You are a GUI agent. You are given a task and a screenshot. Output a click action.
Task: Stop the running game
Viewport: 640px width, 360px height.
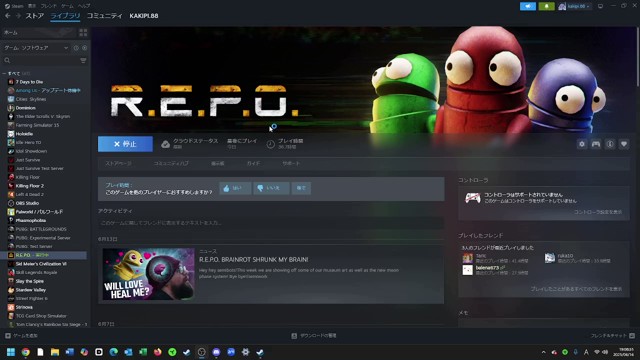click(125, 144)
